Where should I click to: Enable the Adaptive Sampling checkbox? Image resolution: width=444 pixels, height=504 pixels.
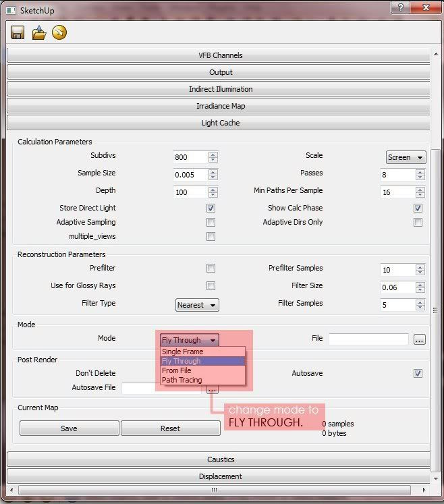pos(211,222)
